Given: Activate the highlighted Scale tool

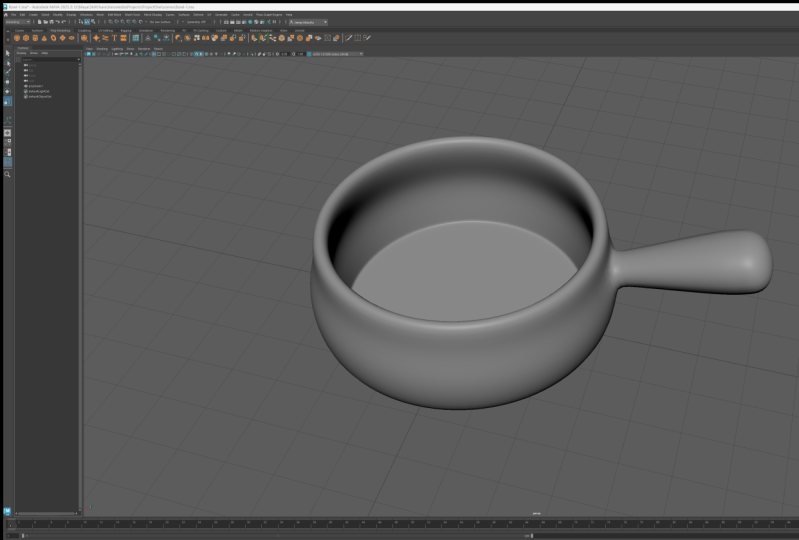Looking at the screenshot, I should pyautogui.click(x=8, y=101).
